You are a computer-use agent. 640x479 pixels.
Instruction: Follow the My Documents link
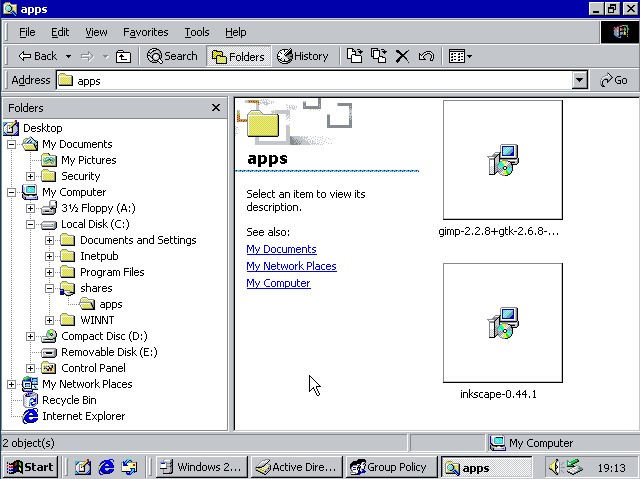point(281,249)
